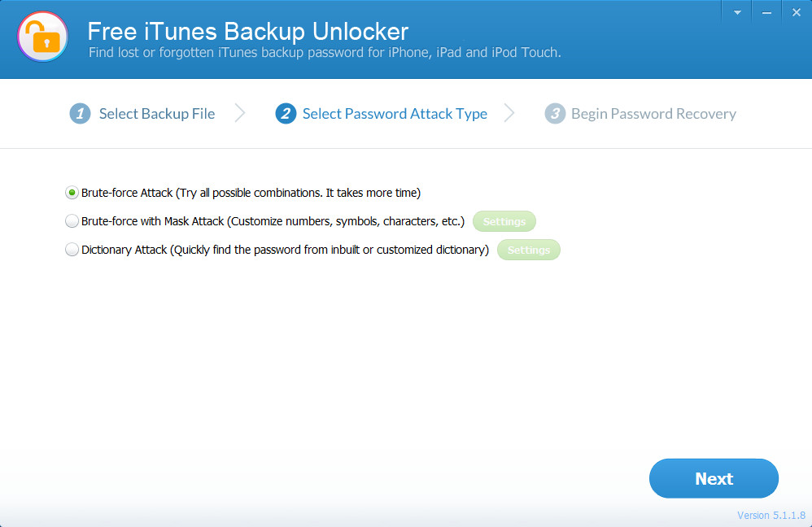Enable the Dictionary Attack radio option

(x=72, y=250)
